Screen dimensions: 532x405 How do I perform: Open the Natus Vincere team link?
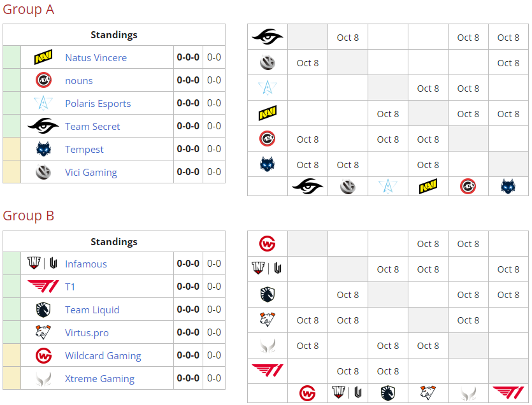(96, 57)
